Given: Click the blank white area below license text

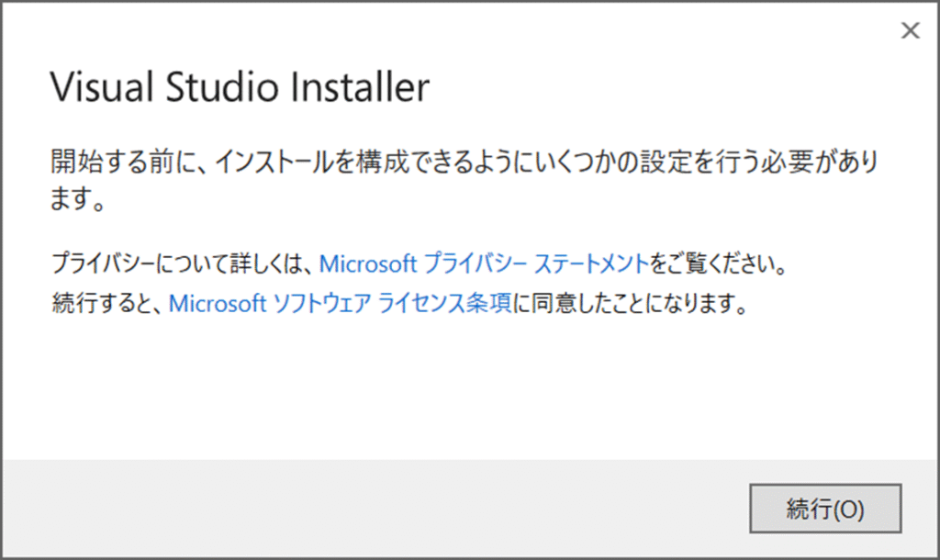Looking at the screenshot, I should pyautogui.click(x=467, y=390).
